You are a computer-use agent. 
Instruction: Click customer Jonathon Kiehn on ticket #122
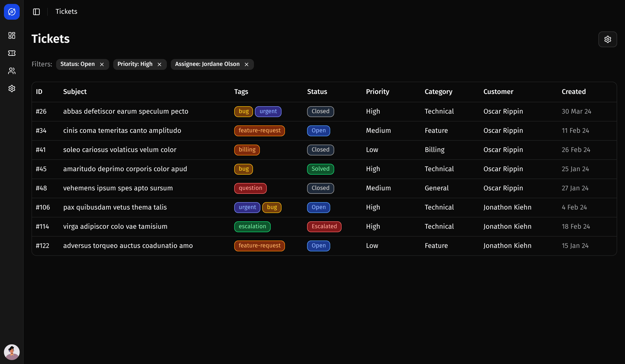(507, 245)
